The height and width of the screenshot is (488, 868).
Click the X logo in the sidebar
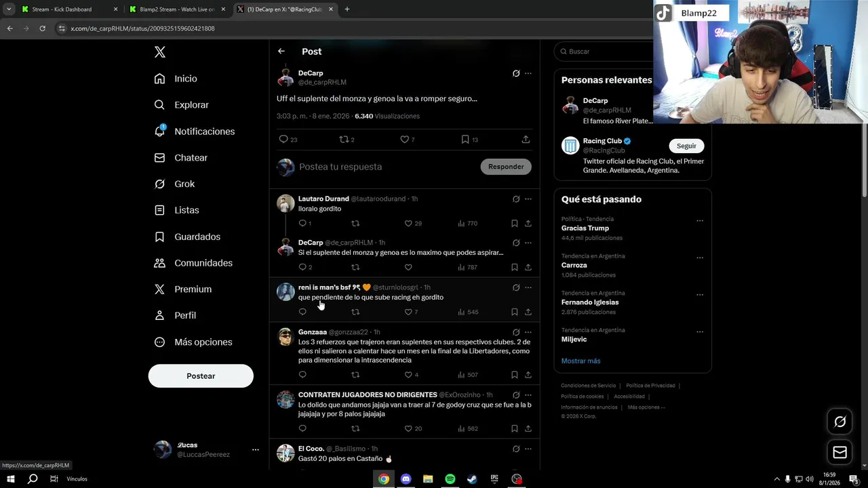point(160,52)
